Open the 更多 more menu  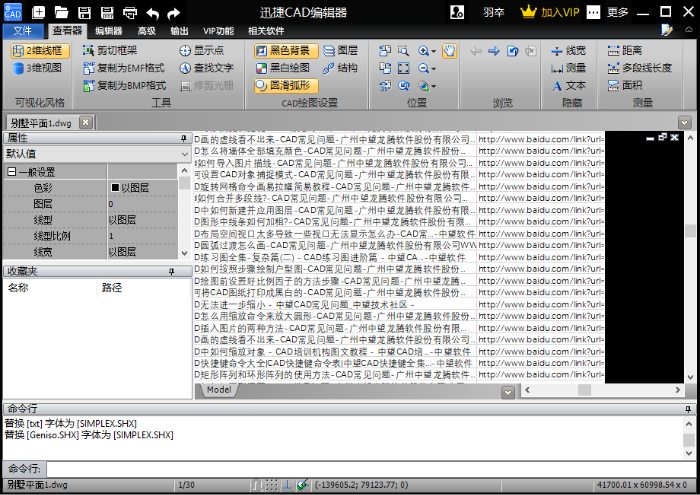[x=617, y=12]
